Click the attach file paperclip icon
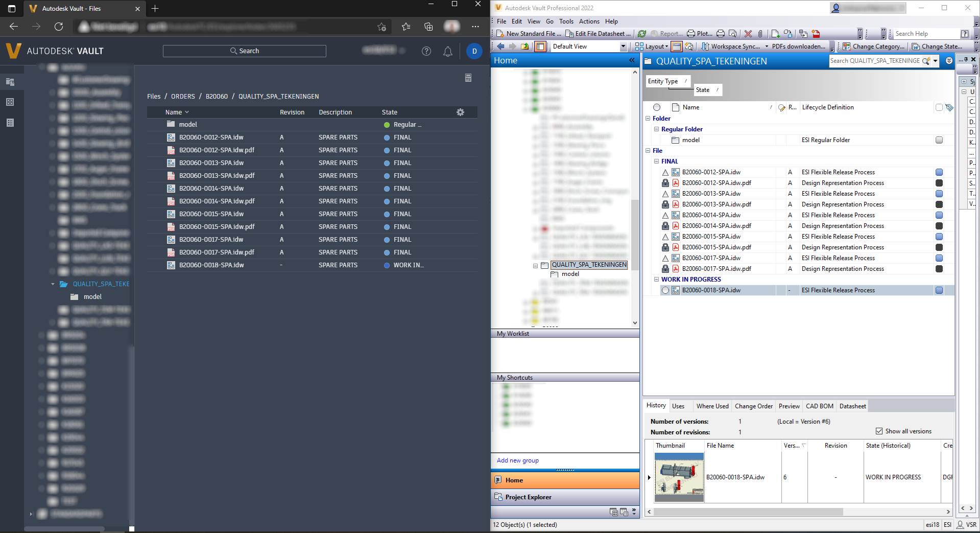Viewport: 980px width, 533px height. coord(760,33)
